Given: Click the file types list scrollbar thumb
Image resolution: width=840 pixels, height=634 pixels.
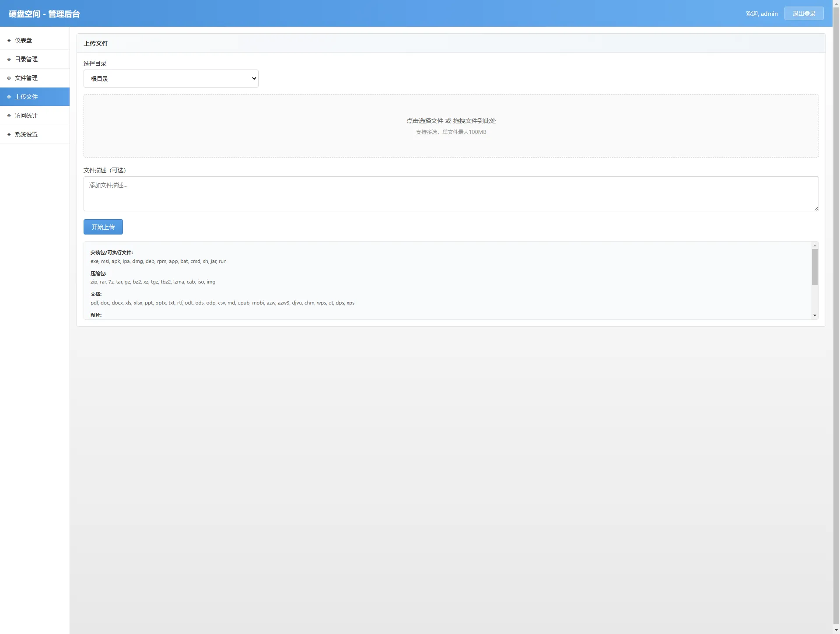Looking at the screenshot, I should pyautogui.click(x=815, y=267).
